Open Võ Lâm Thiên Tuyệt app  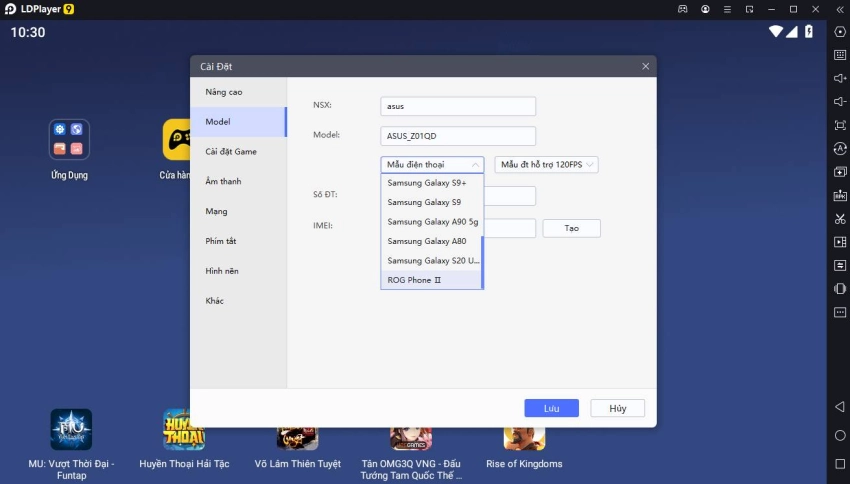point(297,439)
